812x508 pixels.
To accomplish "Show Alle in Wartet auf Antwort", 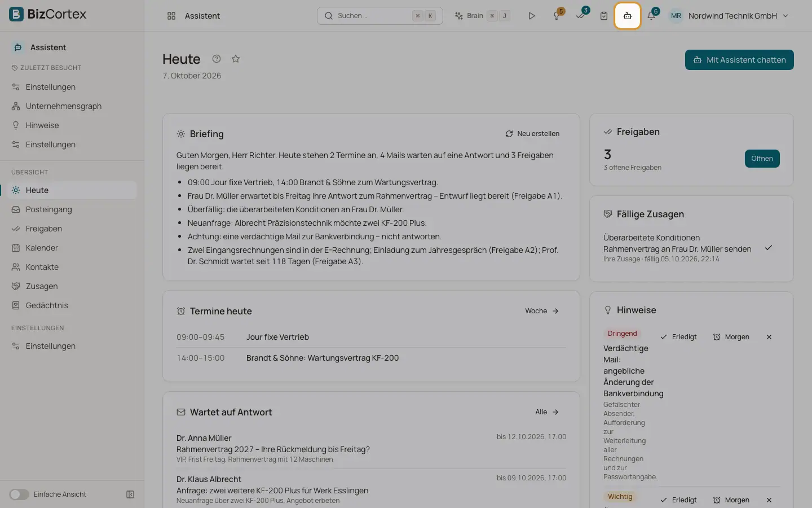I will (547, 412).
